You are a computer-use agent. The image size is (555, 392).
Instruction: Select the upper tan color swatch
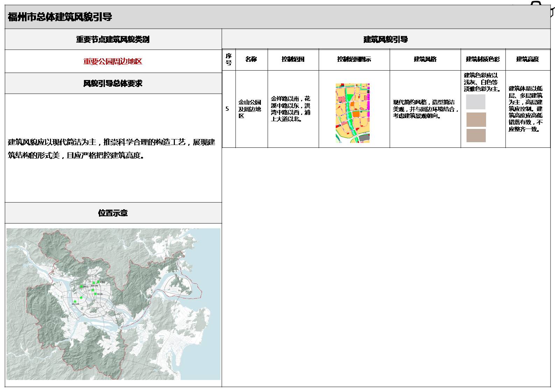pos(476,119)
